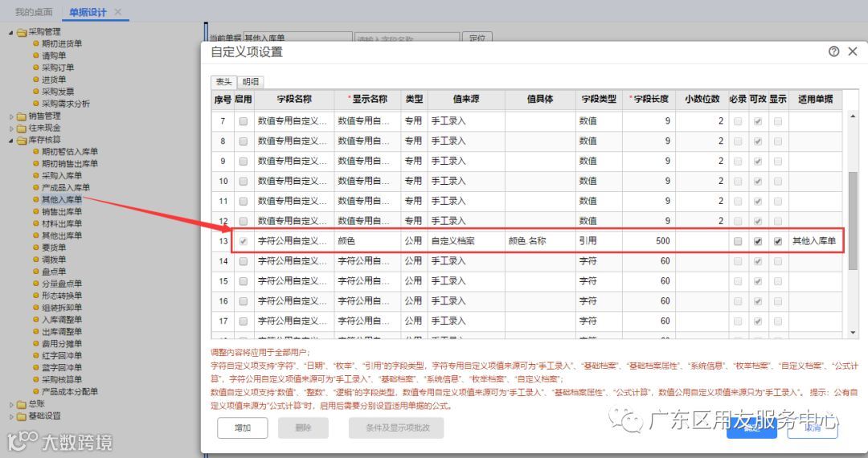Viewport: 868px width, 458px height.
Task: Select 其他出库单 tree item
Action: coord(61,235)
